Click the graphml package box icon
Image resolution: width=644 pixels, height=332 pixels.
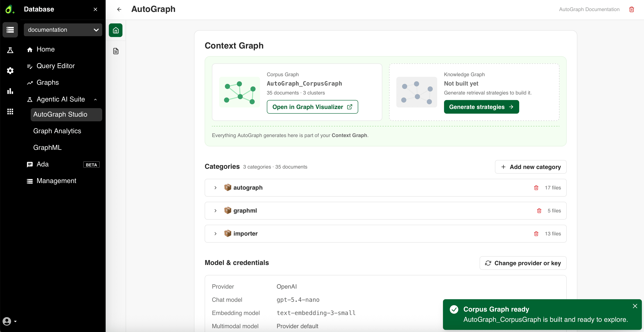(227, 210)
